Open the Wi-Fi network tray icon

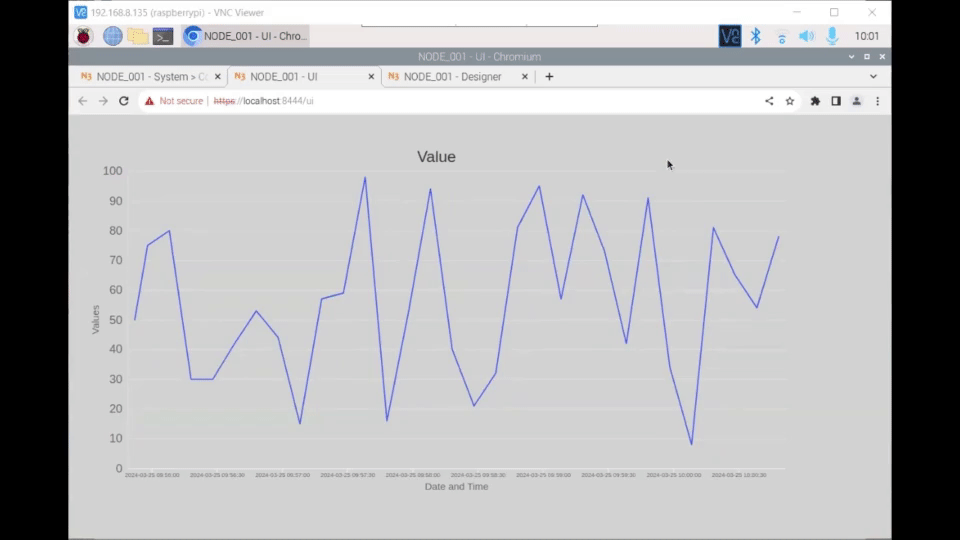coord(781,36)
